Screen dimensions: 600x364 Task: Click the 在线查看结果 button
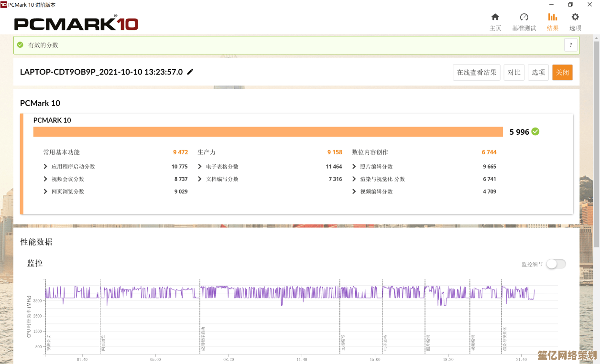pyautogui.click(x=476, y=72)
